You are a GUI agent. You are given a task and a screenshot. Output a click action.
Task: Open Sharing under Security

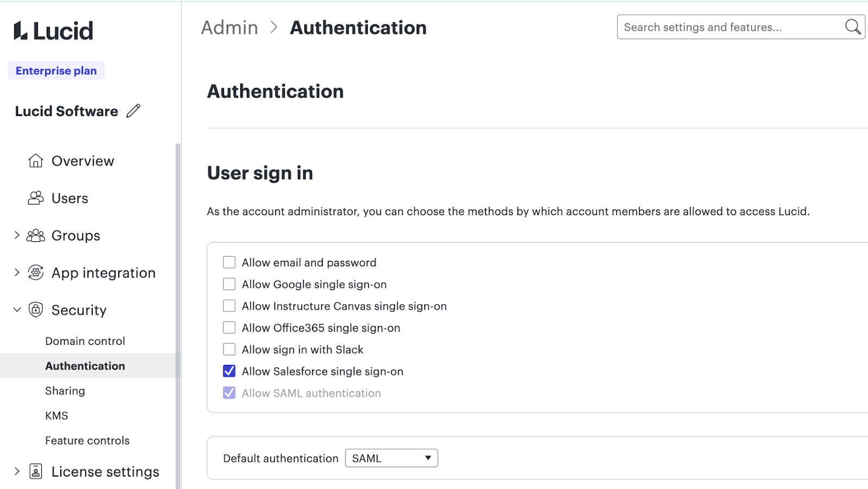65,391
